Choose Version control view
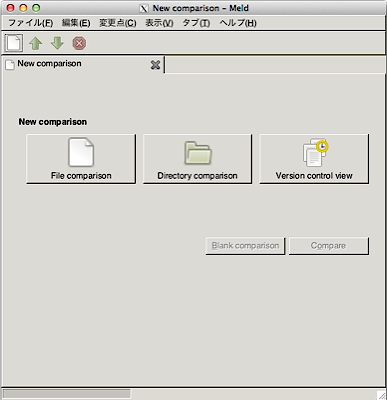 click(314, 159)
